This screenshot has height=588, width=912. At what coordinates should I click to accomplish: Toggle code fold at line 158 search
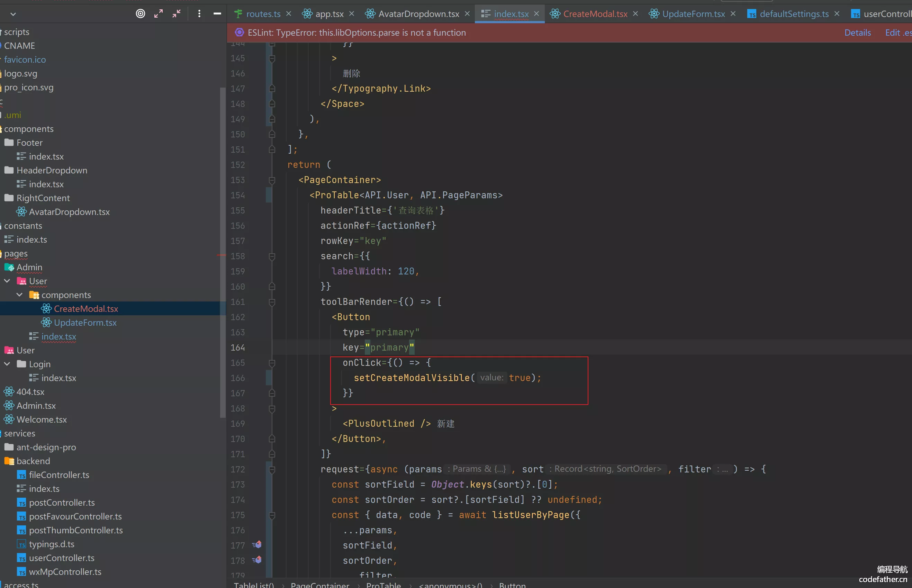click(x=272, y=256)
